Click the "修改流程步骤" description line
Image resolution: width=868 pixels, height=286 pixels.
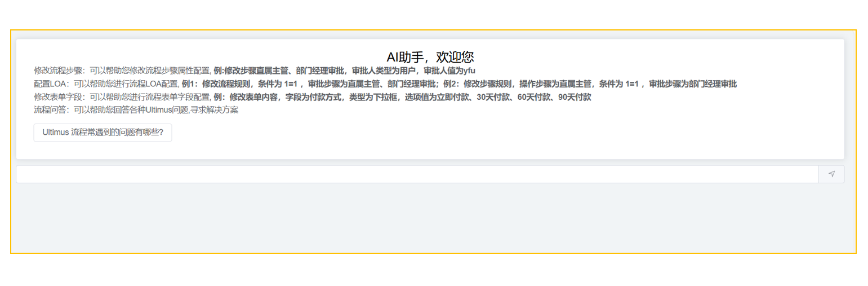tap(255, 71)
